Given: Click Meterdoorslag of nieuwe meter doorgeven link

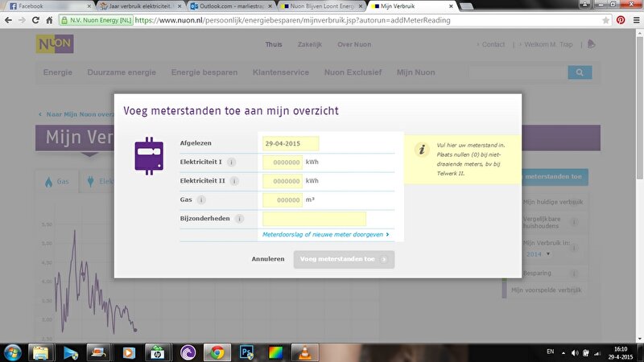Looking at the screenshot, I should (325, 234).
